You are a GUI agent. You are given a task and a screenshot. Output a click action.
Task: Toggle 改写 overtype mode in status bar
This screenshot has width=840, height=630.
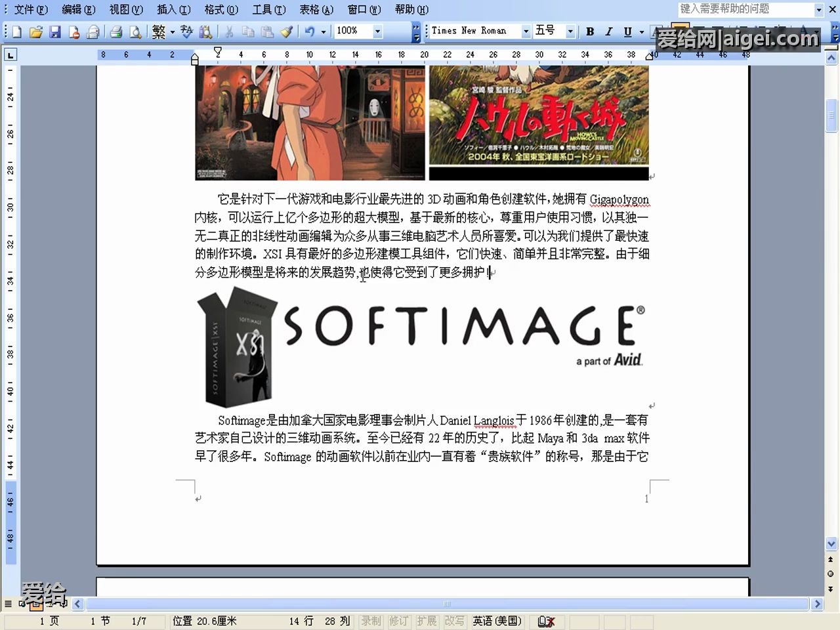(x=454, y=621)
